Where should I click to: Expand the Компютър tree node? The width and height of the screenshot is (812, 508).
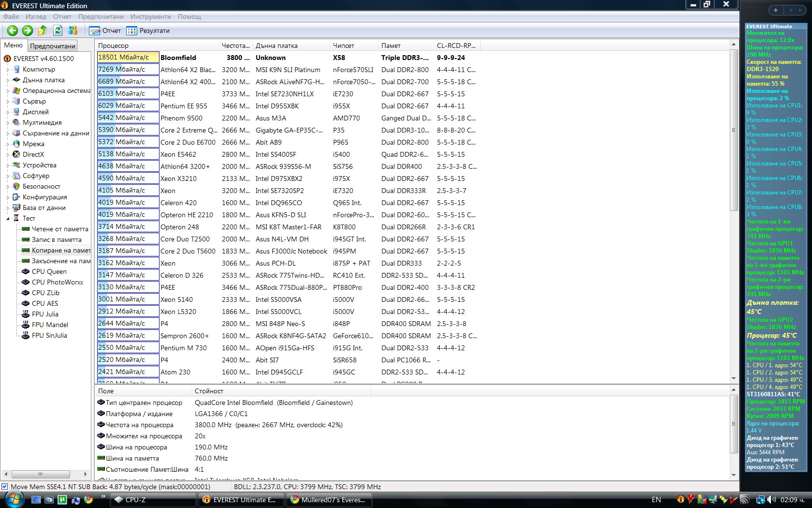coord(8,70)
